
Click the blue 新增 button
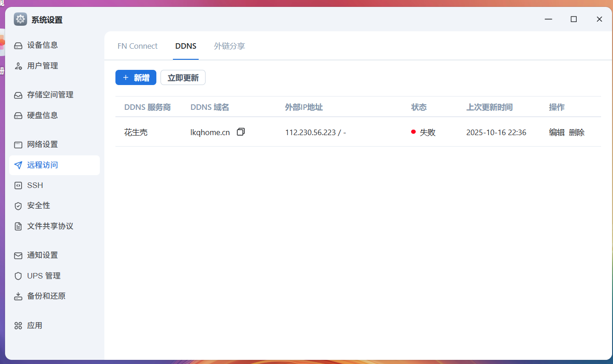click(136, 78)
